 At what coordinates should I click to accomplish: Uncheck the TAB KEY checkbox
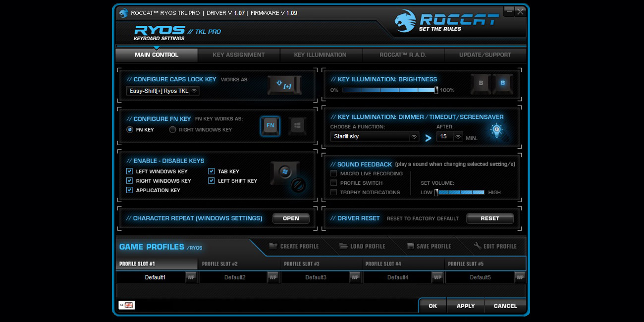point(212,171)
